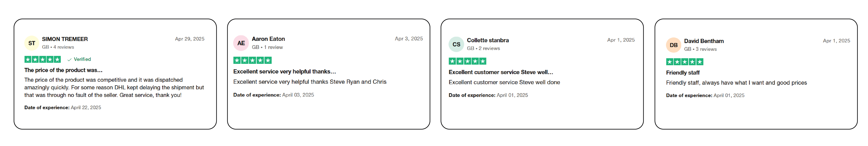Image resolution: width=868 pixels, height=146 pixels.
Task: Open David Bentham's reviewer profile
Action: pos(703,41)
